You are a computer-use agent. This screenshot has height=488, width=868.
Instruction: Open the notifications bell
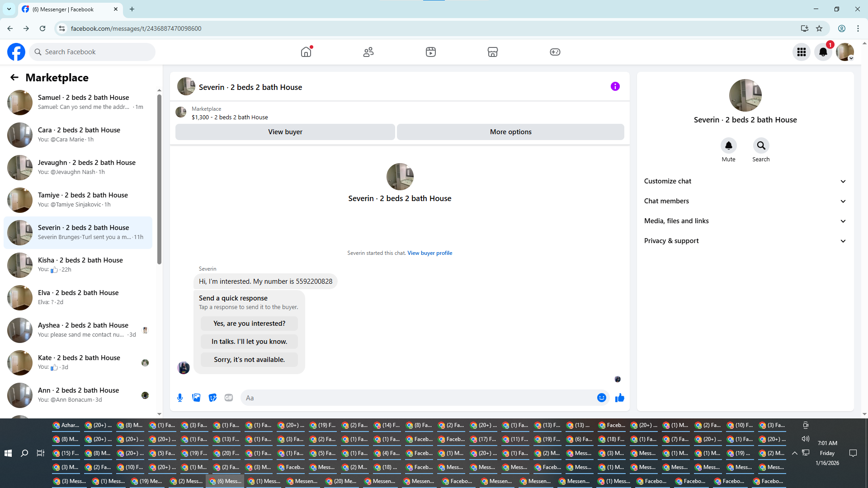[x=823, y=52]
